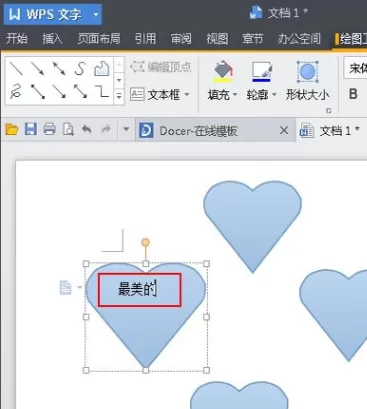Viewport: 367px width, 409px height.
Task: Click the Docer tab logo icon
Action: coord(146,130)
